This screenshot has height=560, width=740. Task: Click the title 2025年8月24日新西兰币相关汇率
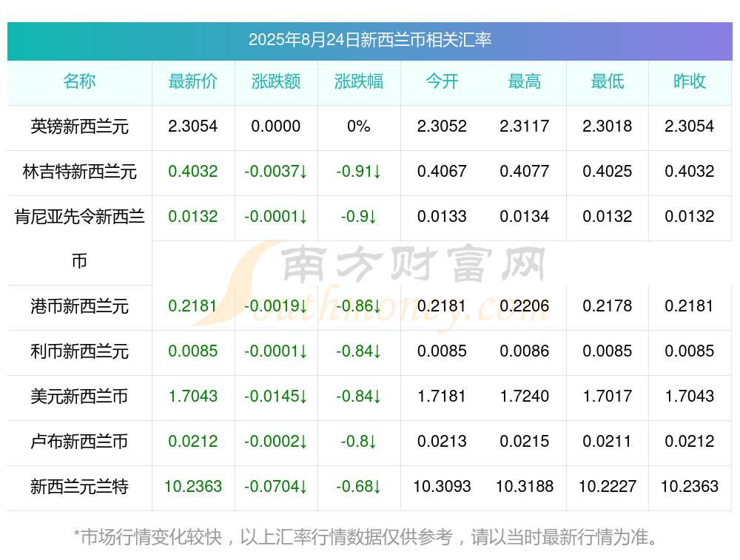coord(369,40)
